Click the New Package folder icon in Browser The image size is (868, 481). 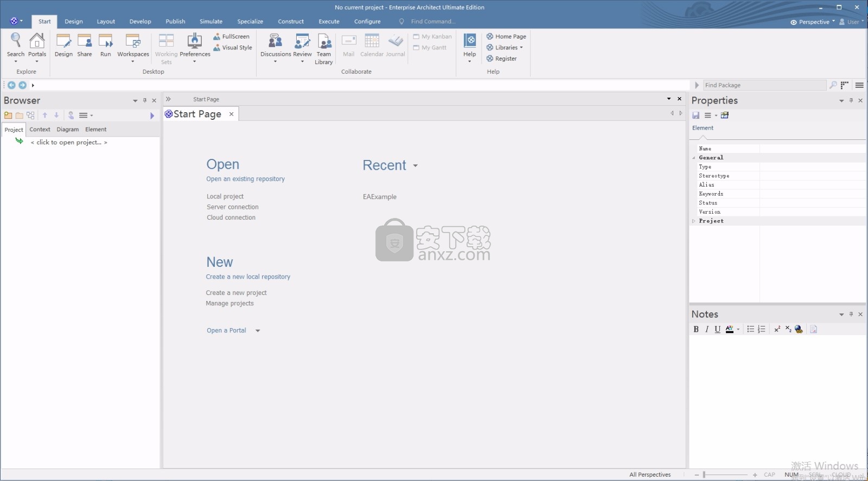[x=8, y=116]
